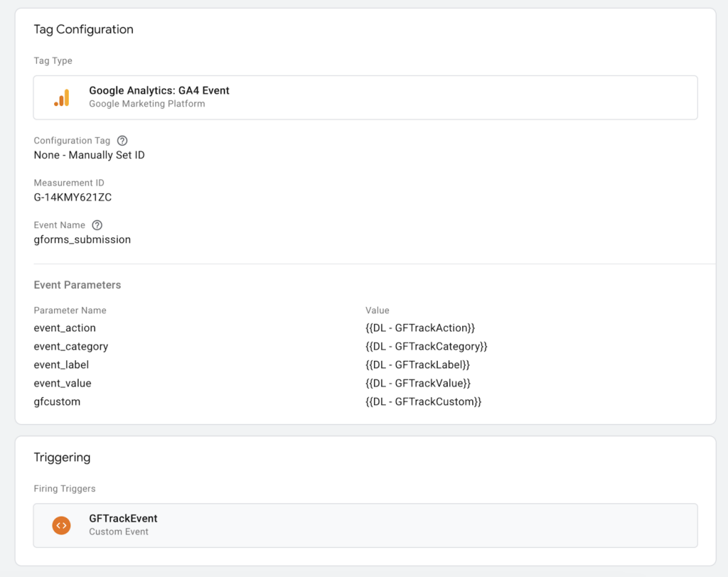The image size is (728, 577).
Task: Open the Tag Type selector card
Action: (365, 97)
